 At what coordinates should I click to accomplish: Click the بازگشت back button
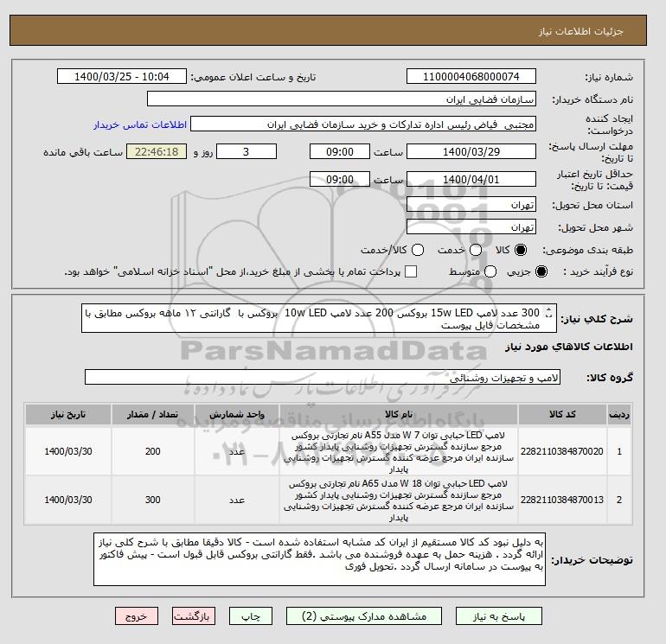pyautogui.click(x=193, y=616)
